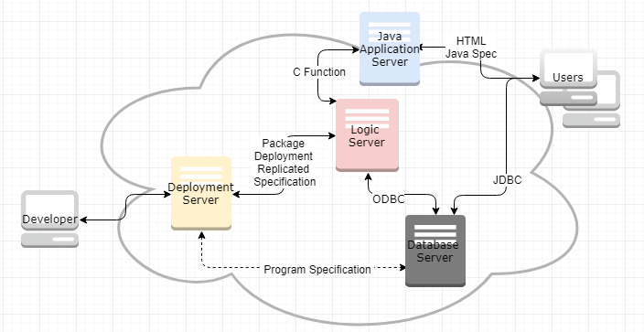Select the Users computers icon
Viewport: 644px width, 332px height.
coord(580,88)
